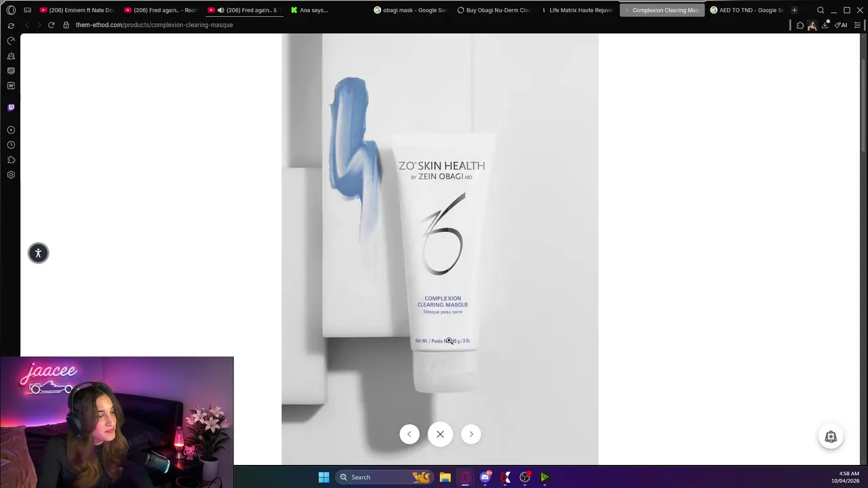Image resolution: width=868 pixels, height=488 pixels.
Task: Open the sidebar History clock icon
Action: tap(11, 145)
